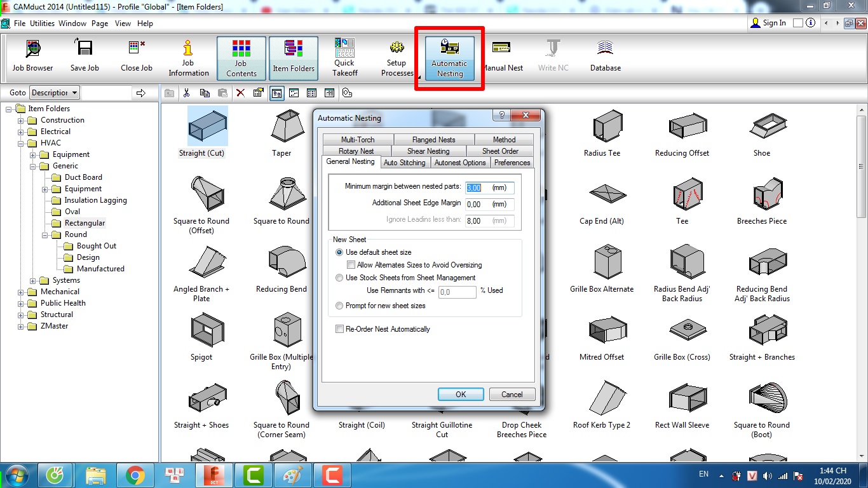Screen dimensions: 868x488
Task: Click the Copy icon in the item toolbar
Action: (205, 93)
